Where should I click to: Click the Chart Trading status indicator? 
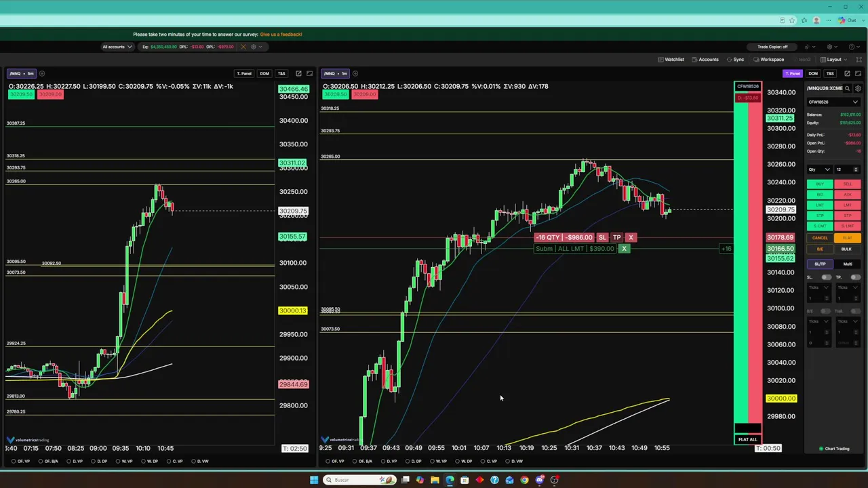tap(834, 449)
